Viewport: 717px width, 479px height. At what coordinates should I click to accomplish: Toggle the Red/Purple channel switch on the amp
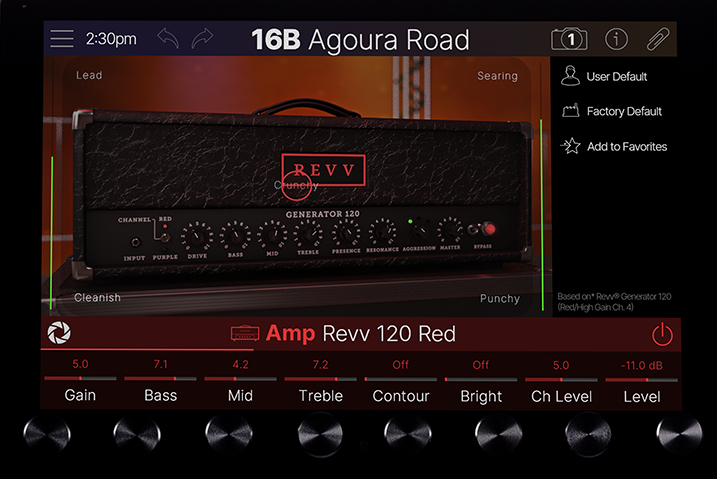pyautogui.click(x=164, y=237)
